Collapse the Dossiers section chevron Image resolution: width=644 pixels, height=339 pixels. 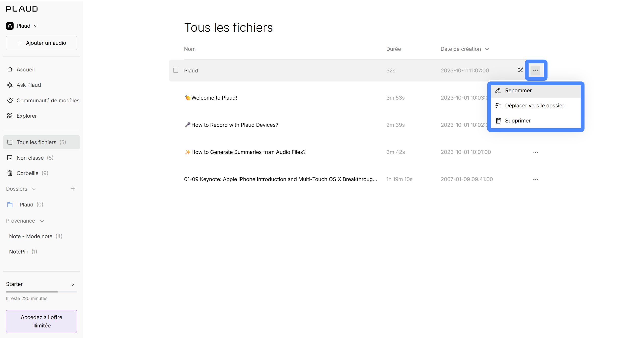pyautogui.click(x=34, y=189)
